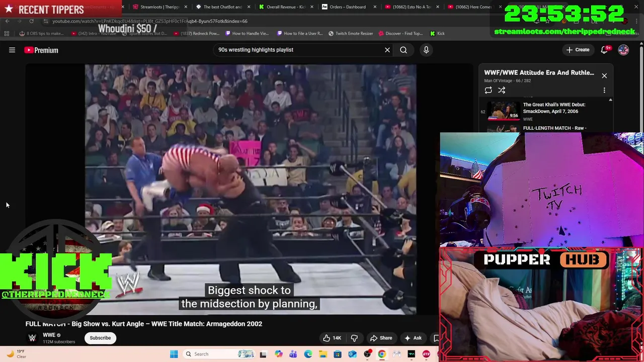Open YouTube notifications bell
Image resolution: width=644 pixels, height=362 pixels.
[x=605, y=50]
